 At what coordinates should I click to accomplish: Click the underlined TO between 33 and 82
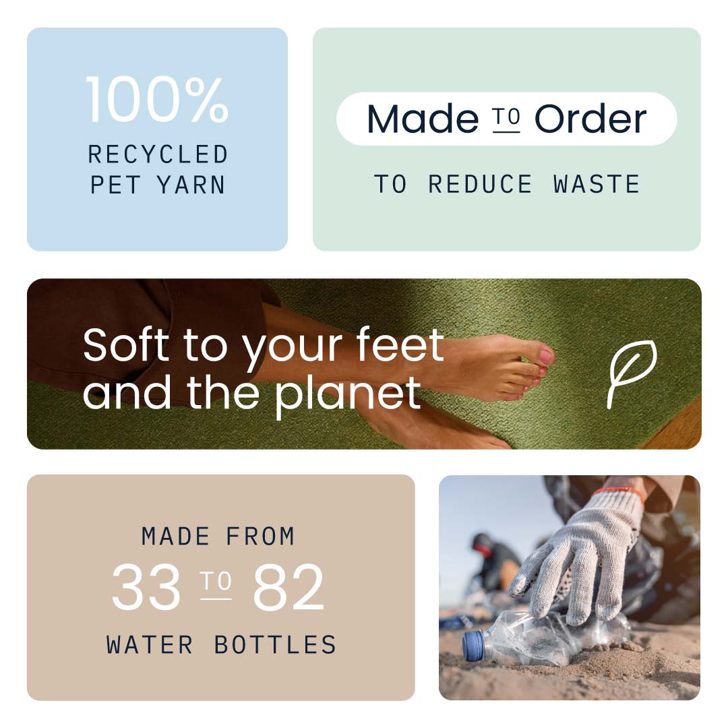[x=216, y=584]
